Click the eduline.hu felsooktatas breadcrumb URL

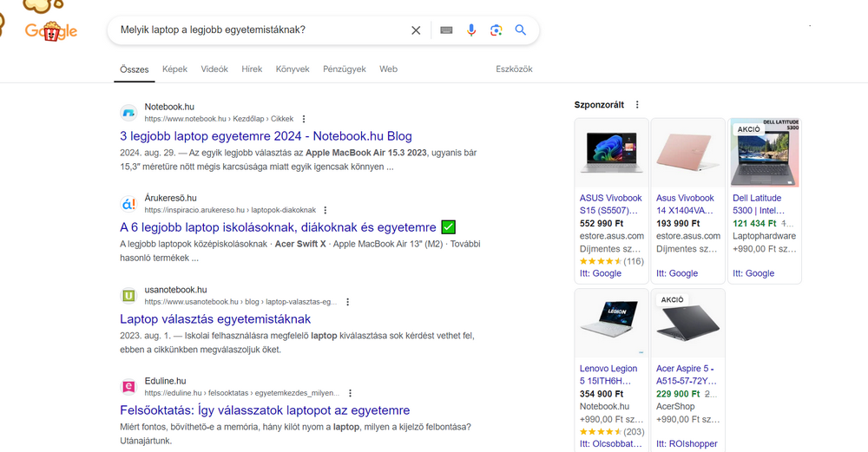241,393
